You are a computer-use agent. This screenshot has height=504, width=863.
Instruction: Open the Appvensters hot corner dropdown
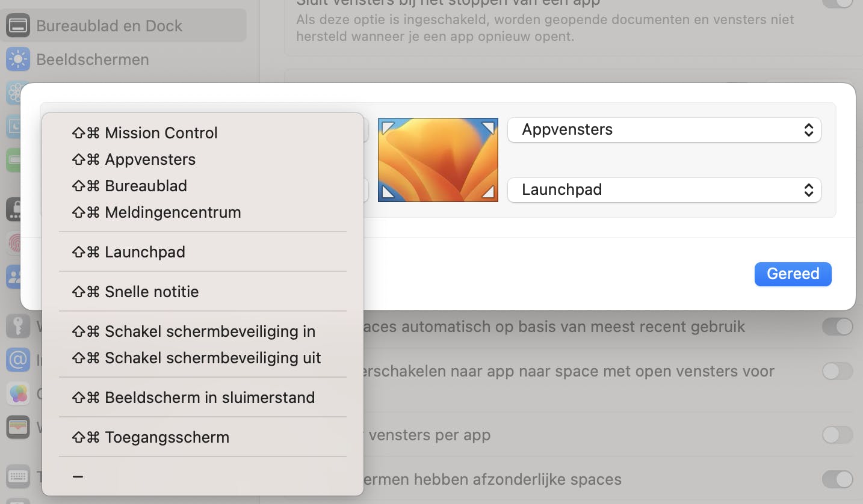(x=664, y=130)
